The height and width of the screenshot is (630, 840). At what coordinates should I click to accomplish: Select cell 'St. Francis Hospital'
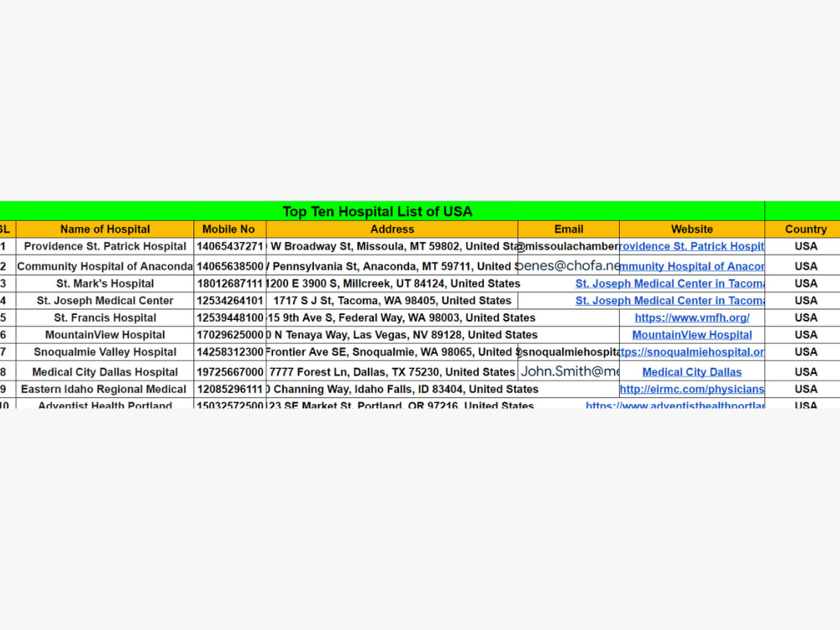coord(105,318)
